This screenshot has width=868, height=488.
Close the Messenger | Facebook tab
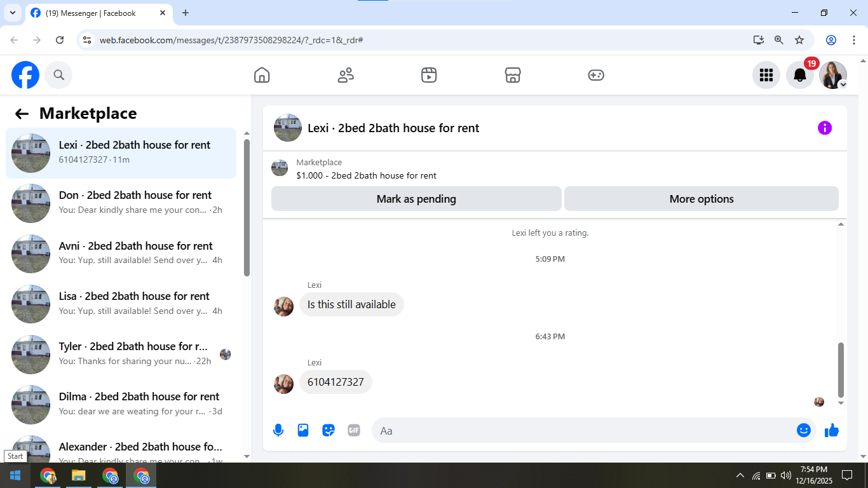point(163,13)
